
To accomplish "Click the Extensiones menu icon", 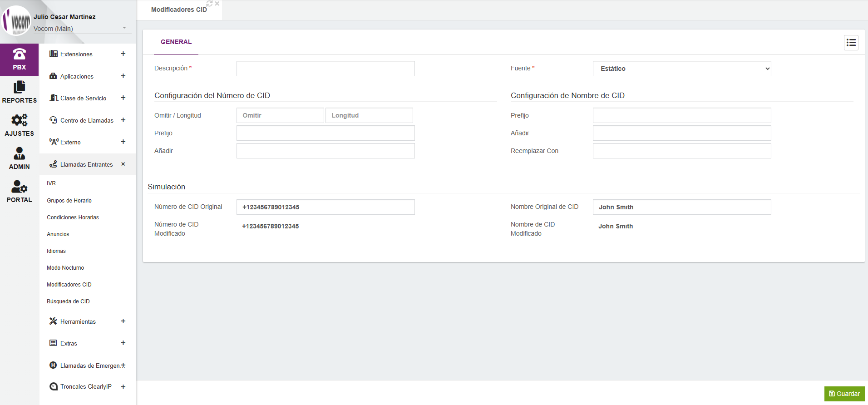I will [x=53, y=54].
